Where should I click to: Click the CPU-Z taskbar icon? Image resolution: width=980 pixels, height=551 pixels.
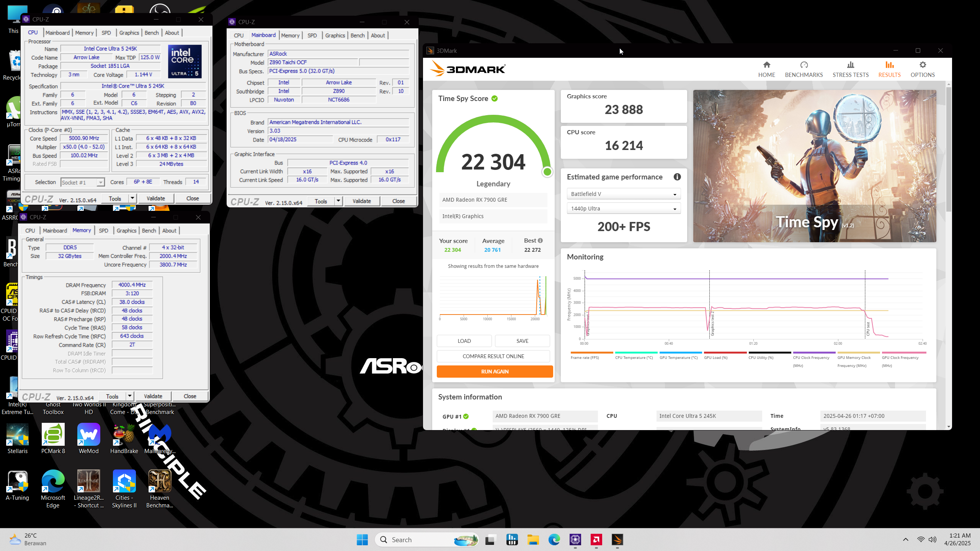click(x=575, y=540)
